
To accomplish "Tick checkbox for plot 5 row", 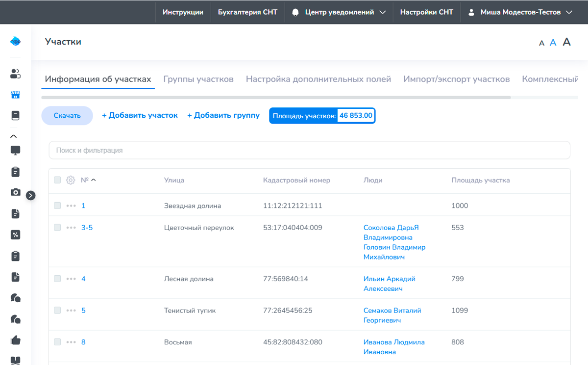I will point(57,310).
